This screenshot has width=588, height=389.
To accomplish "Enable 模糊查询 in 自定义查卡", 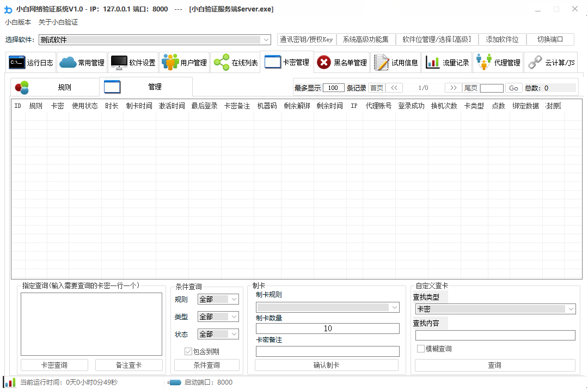I will [x=419, y=348].
